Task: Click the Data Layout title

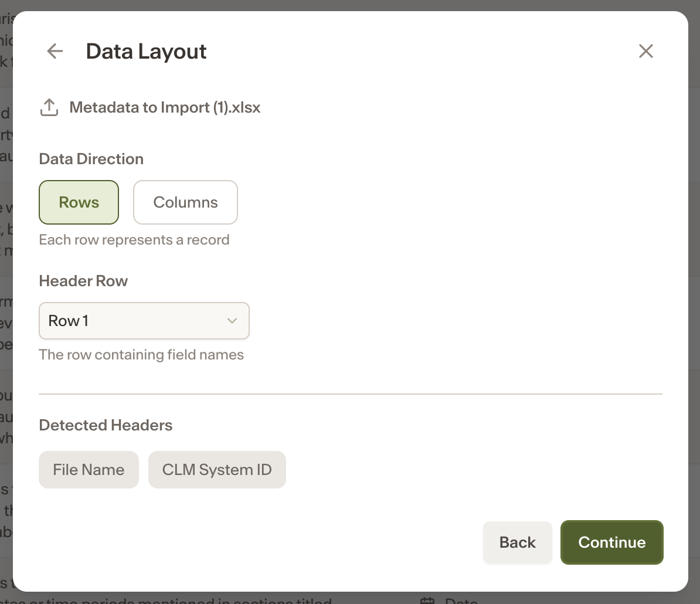Action: click(146, 51)
